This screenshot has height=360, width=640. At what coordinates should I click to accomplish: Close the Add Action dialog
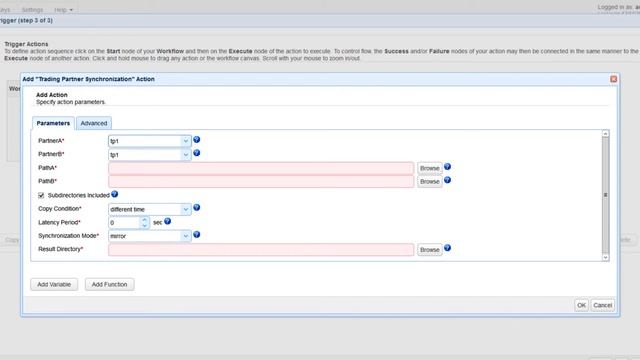click(x=613, y=79)
